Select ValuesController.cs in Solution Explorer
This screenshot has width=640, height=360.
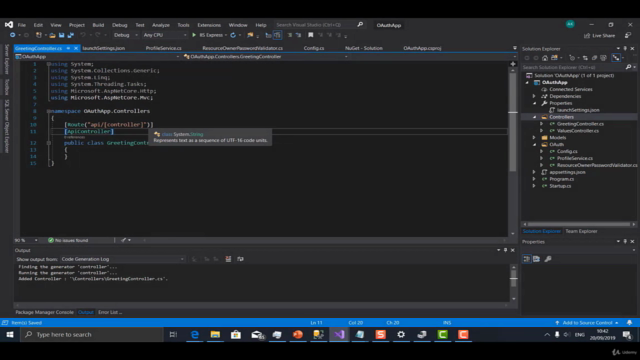coord(578,131)
